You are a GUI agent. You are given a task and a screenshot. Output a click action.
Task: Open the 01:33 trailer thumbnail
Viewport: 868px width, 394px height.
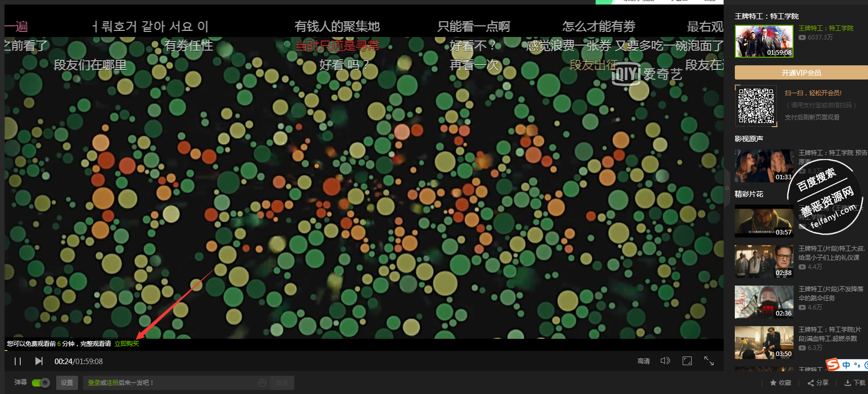764,166
